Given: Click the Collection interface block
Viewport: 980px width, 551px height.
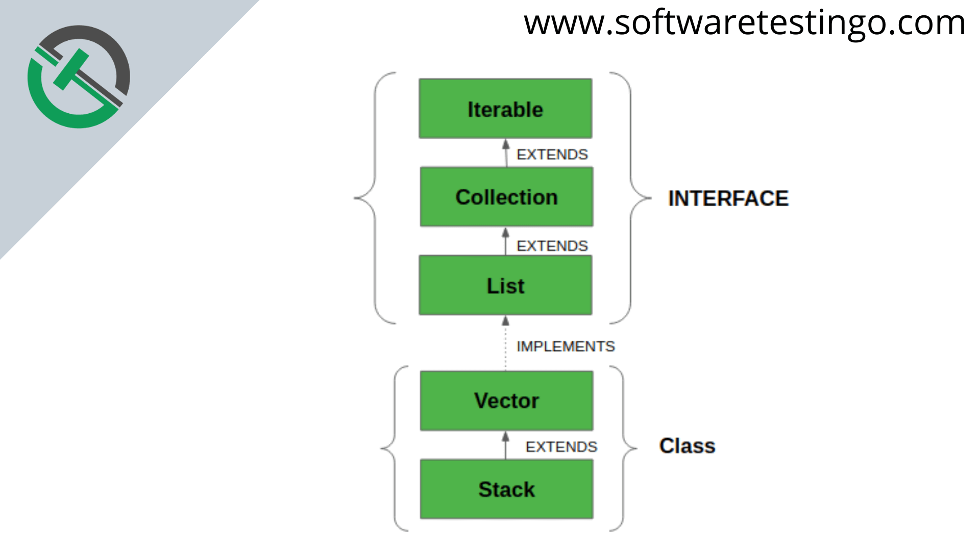Looking at the screenshot, I should coord(505,196).
